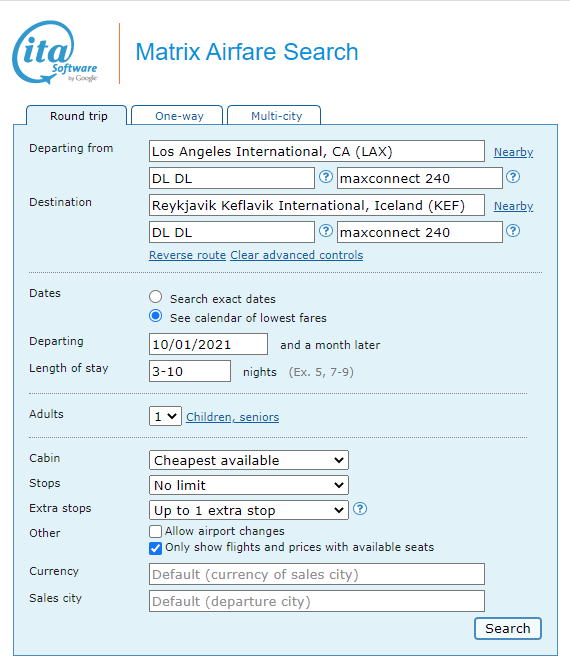Image resolution: width=570 pixels, height=665 pixels.
Task: Open help icon beside Extra stops
Action: [360, 509]
